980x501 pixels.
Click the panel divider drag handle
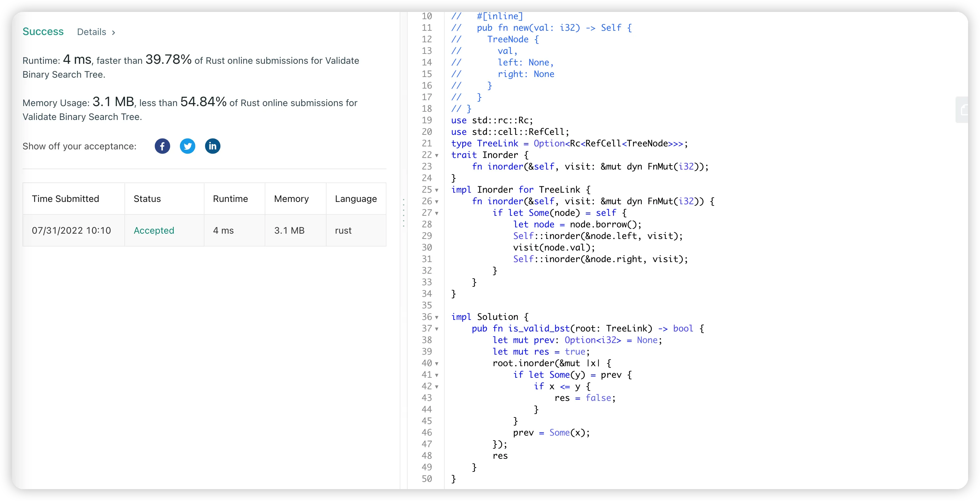(403, 213)
